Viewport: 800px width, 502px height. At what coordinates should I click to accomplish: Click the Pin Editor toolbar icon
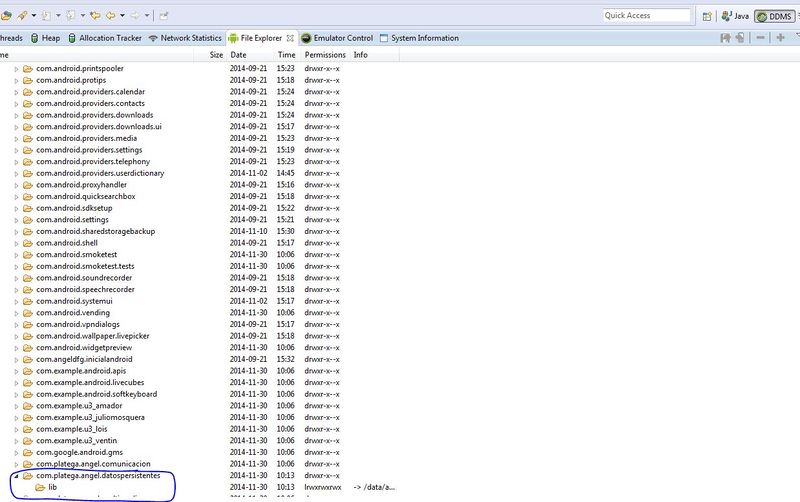pyautogui.click(x=164, y=16)
